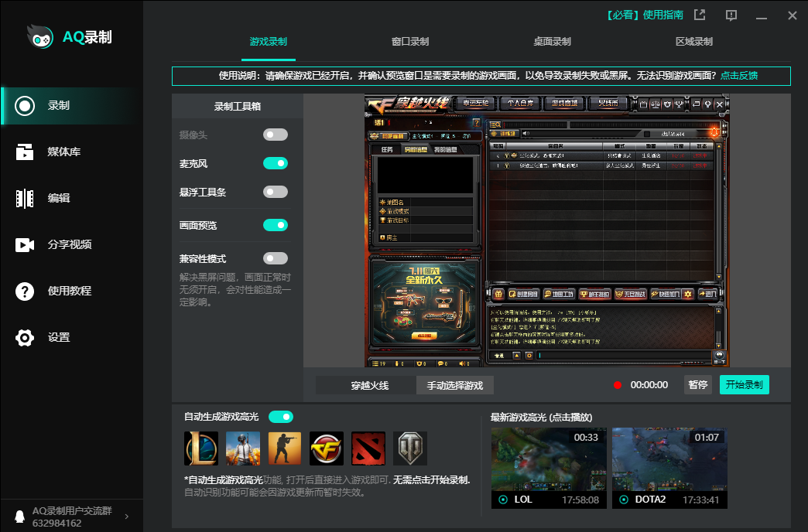
Task: Select the League of Legends game icon
Action: (201, 448)
